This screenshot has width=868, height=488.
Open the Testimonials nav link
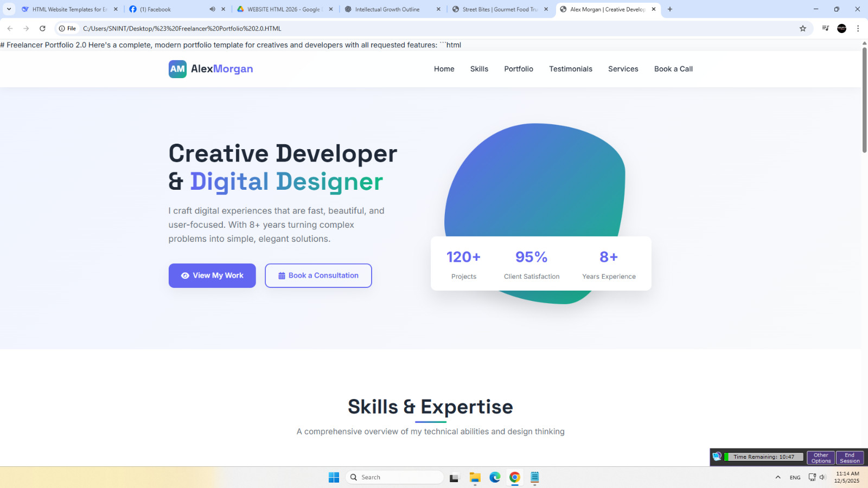pos(571,69)
